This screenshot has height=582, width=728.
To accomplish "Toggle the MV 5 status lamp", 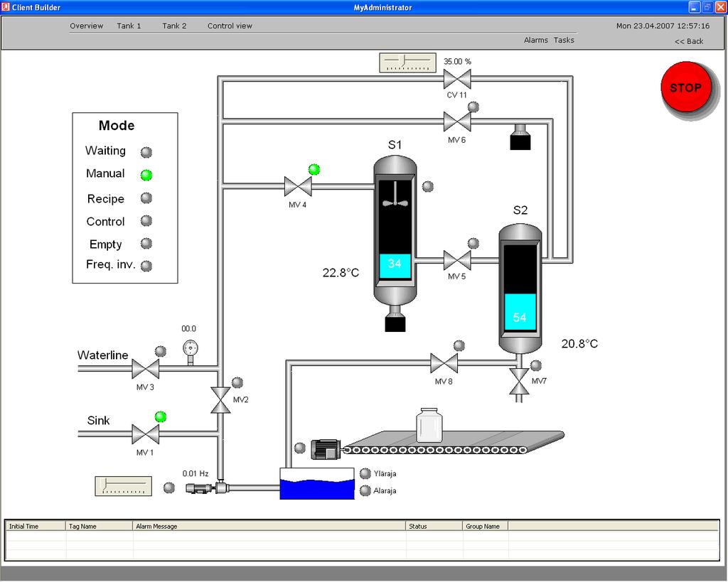I will 473,243.
